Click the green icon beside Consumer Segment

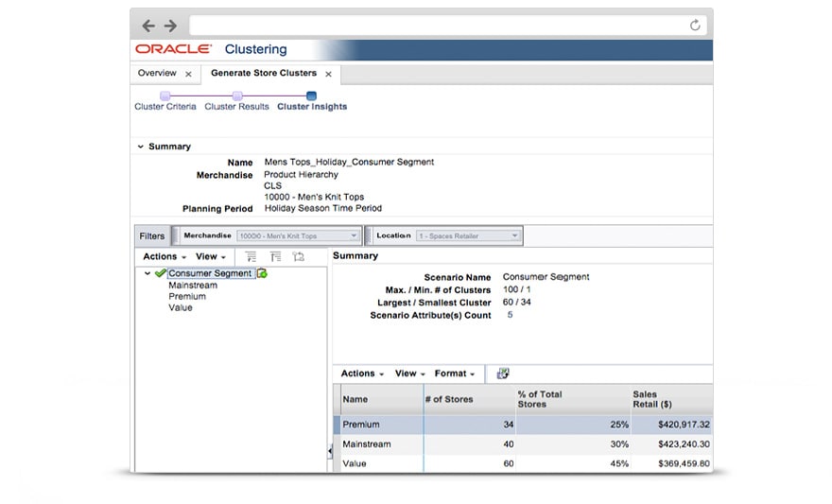(x=262, y=273)
